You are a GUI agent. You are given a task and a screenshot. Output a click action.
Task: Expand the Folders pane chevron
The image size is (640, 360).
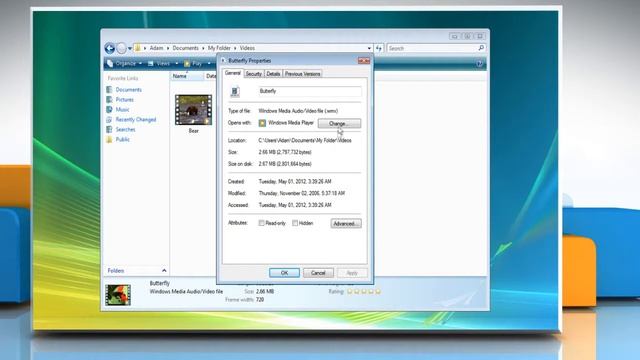164,270
